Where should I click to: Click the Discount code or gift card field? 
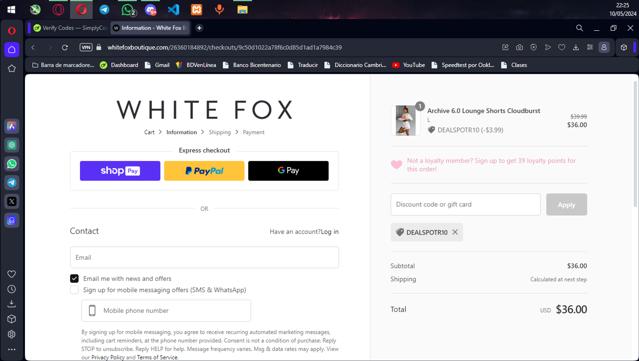465,205
